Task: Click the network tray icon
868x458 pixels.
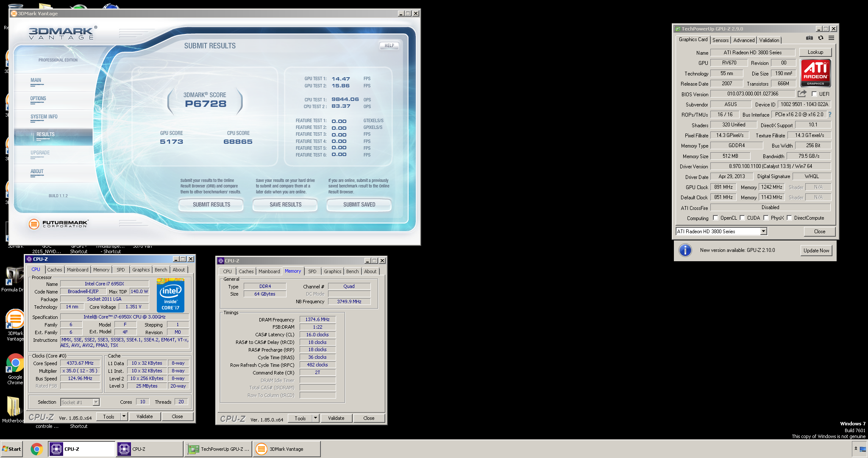Action: click(x=862, y=449)
